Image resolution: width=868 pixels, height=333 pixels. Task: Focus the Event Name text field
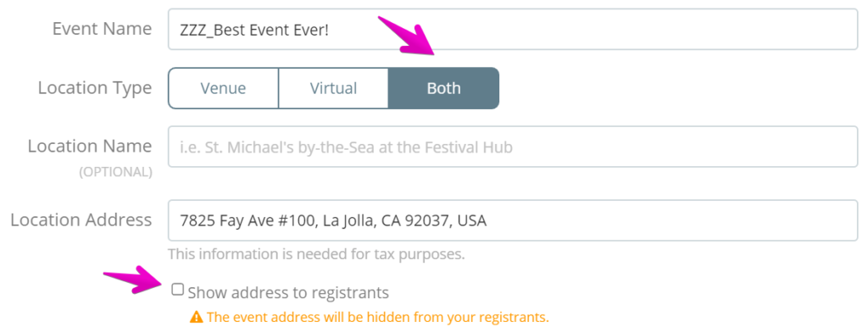(x=513, y=30)
